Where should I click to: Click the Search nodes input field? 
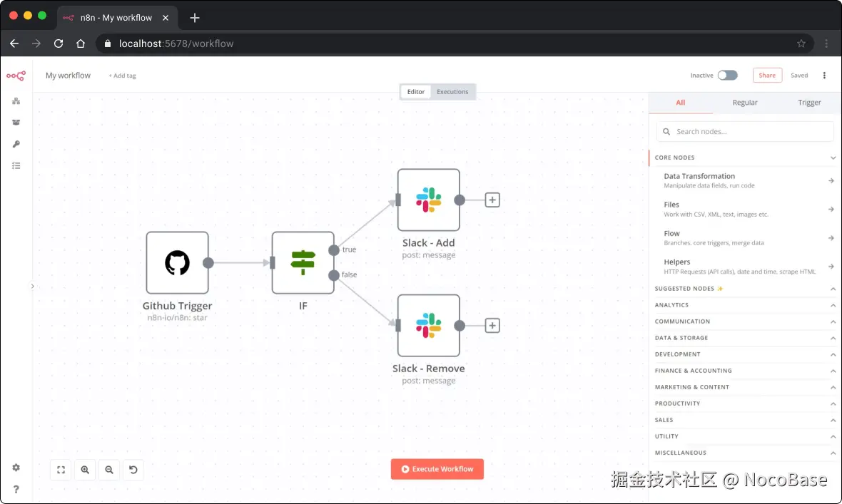(x=745, y=131)
